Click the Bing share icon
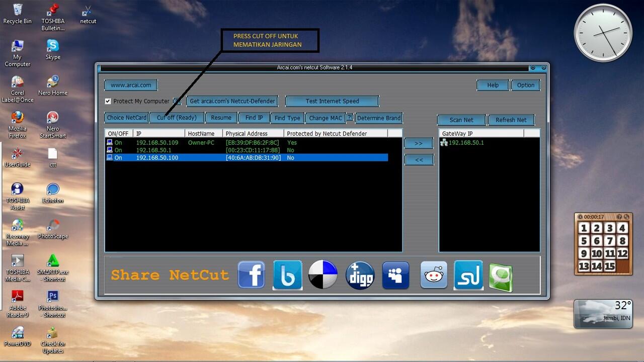644x362 pixels. [287, 275]
